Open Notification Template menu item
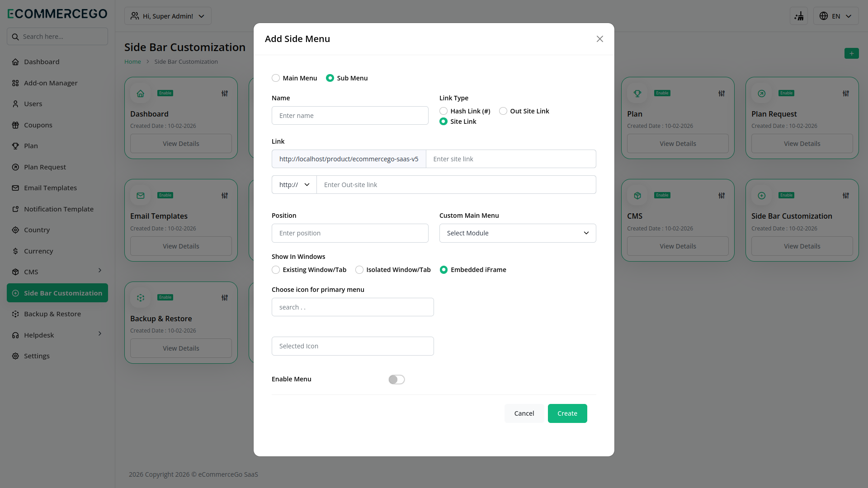This screenshot has height=488, width=868. coord(57,209)
